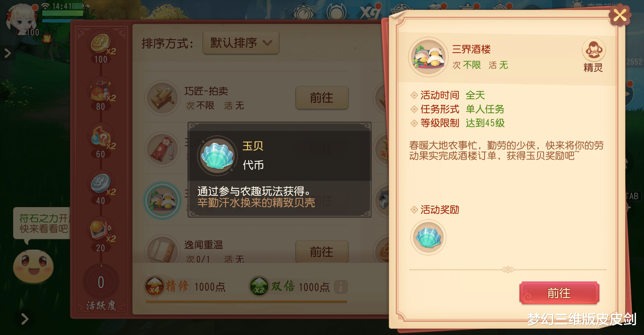Go to 巧匠-拍卖 with 前往 button
644x335 pixels.
(322, 98)
